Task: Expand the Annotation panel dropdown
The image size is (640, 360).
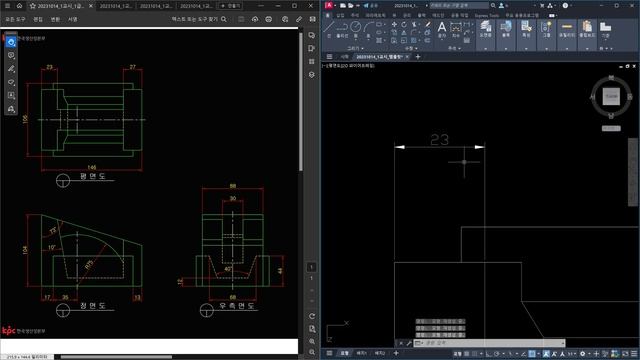Action: 454,48
